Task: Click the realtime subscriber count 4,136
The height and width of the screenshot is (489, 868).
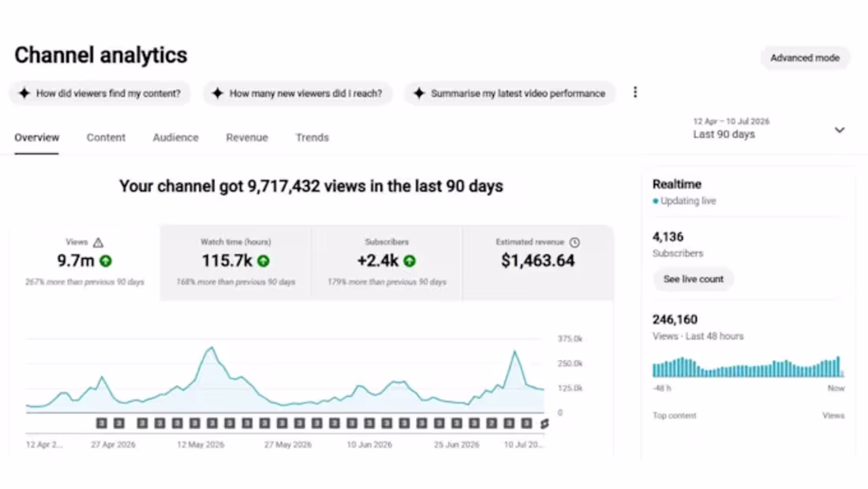Action: (x=668, y=237)
